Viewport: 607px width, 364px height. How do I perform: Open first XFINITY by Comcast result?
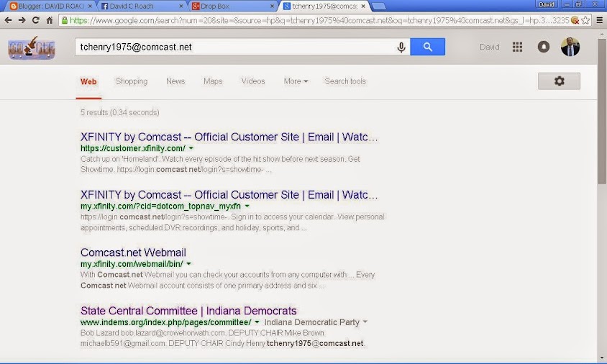[x=229, y=137]
